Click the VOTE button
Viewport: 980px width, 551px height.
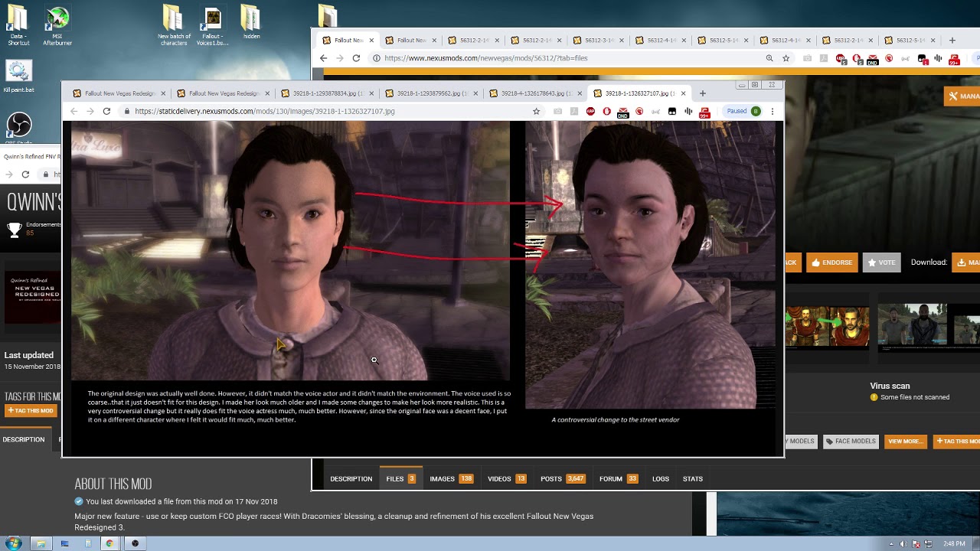coord(881,262)
